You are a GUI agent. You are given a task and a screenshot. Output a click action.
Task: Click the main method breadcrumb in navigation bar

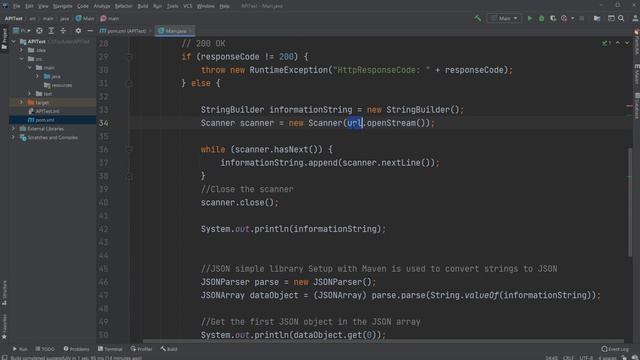[x=110, y=18]
